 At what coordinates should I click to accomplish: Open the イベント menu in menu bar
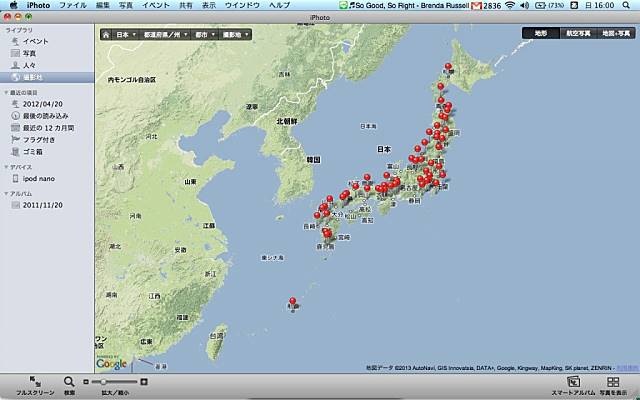click(156, 5)
